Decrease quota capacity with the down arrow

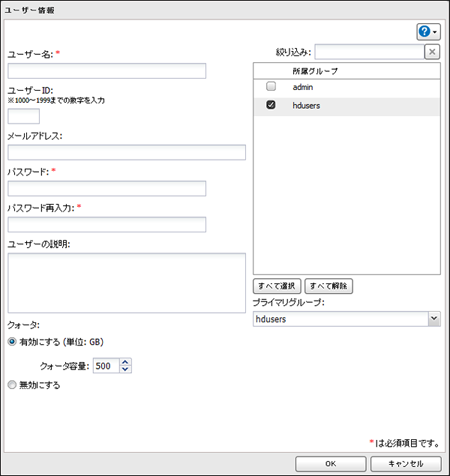[x=125, y=369]
